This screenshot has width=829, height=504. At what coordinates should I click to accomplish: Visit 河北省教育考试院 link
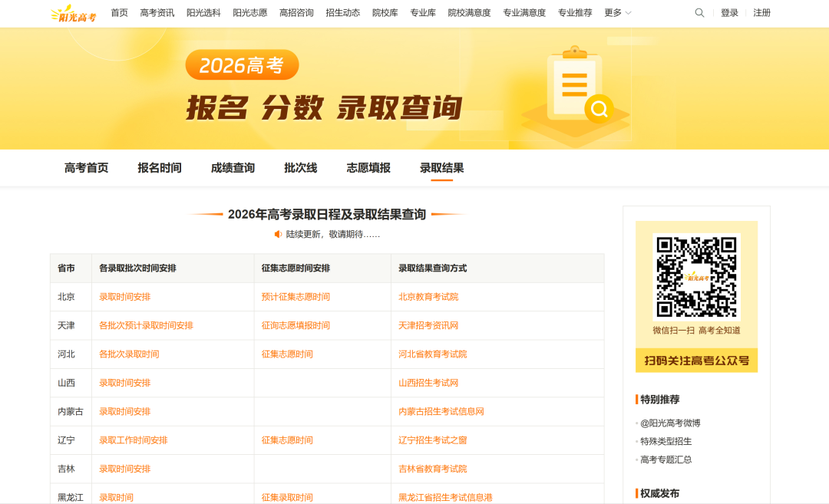click(x=432, y=354)
